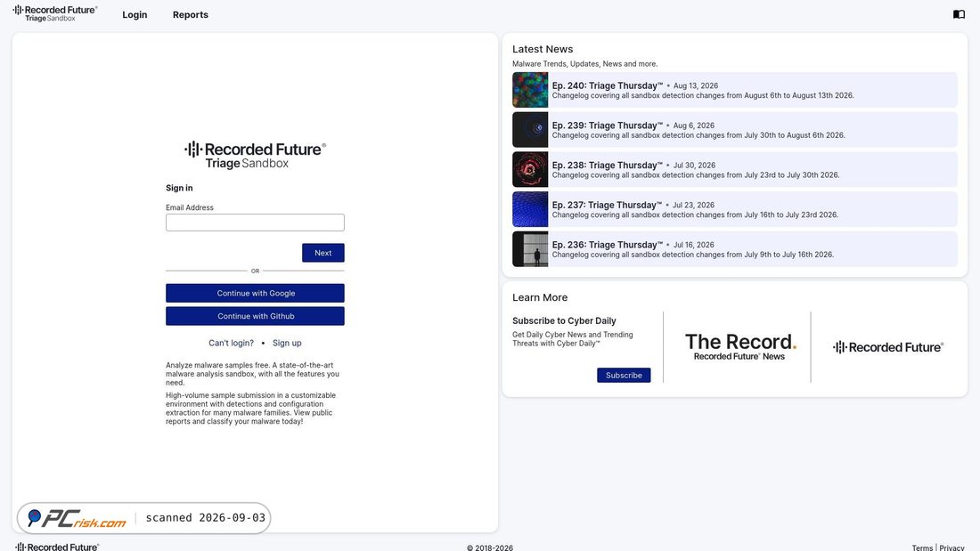Open the Reports menu item
This screenshot has height=551, width=980.
190,14
